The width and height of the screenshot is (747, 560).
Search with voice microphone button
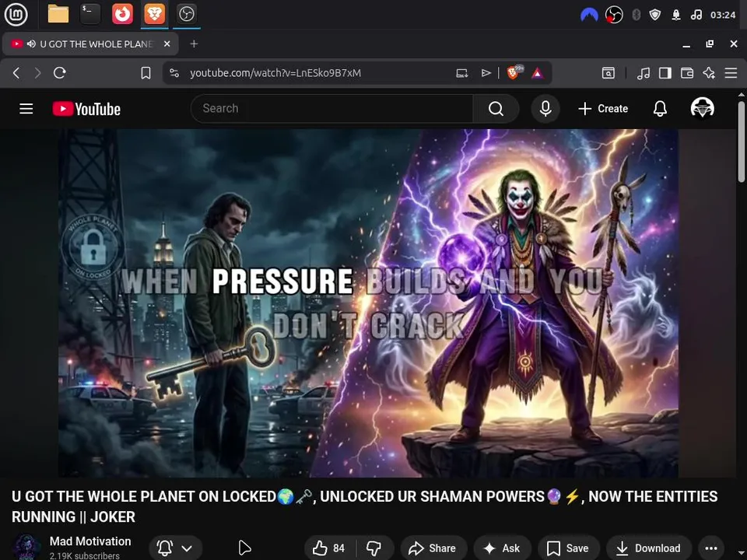(x=545, y=109)
